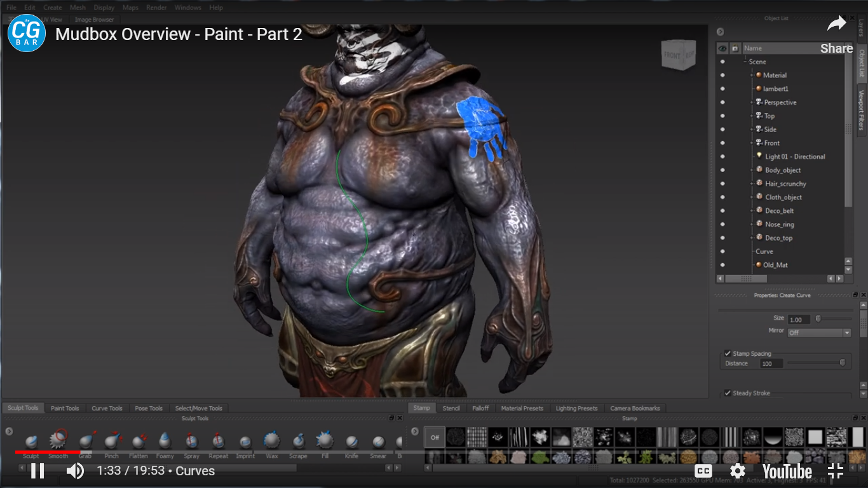The width and height of the screenshot is (868, 488).
Task: Pick the Pinch sculpt tool
Action: (x=112, y=440)
